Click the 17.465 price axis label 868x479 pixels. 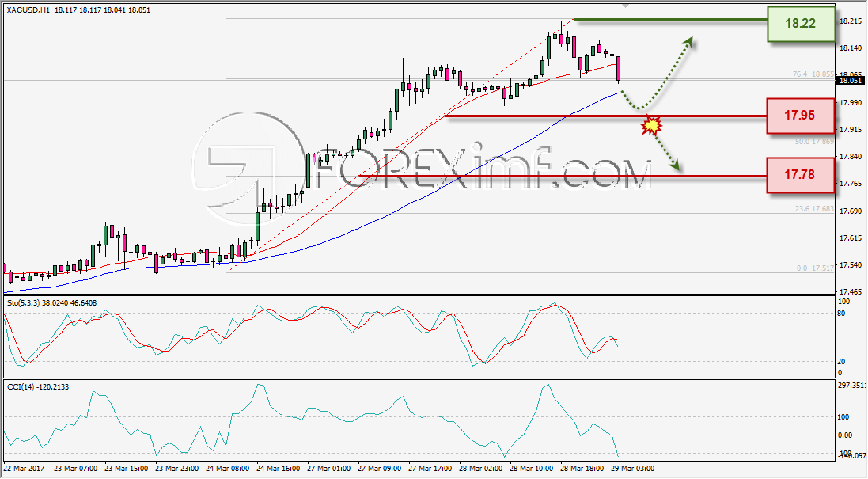(x=851, y=292)
